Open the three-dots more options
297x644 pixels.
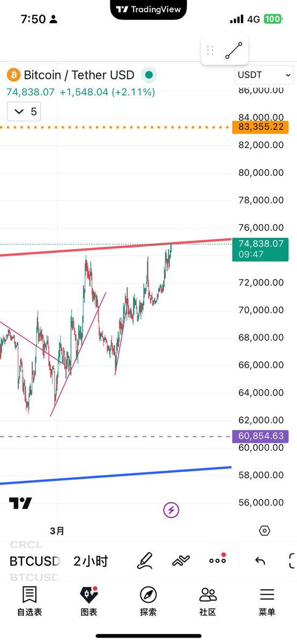pyautogui.click(x=218, y=560)
